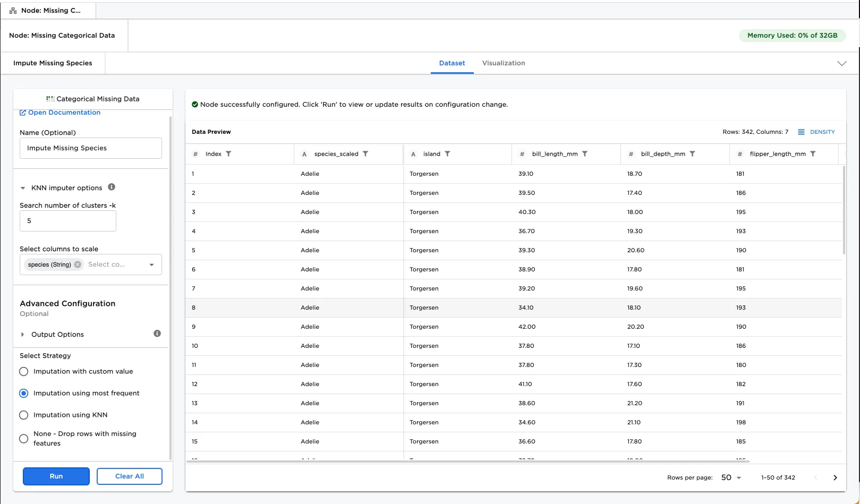
Task: Go to next page of rows
Action: 835,478
